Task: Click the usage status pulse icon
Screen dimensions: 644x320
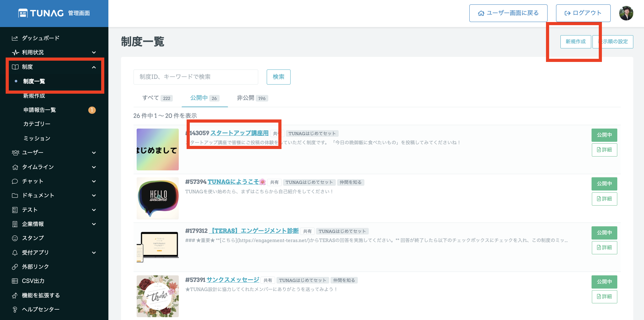Action: 15,52
